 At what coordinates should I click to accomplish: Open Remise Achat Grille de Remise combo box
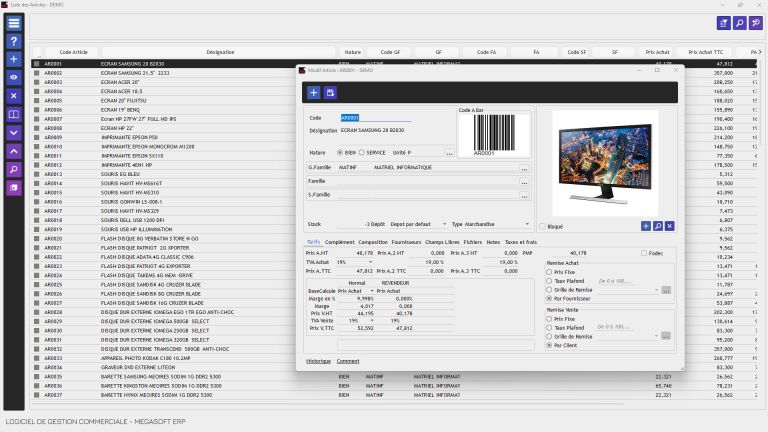627,290
